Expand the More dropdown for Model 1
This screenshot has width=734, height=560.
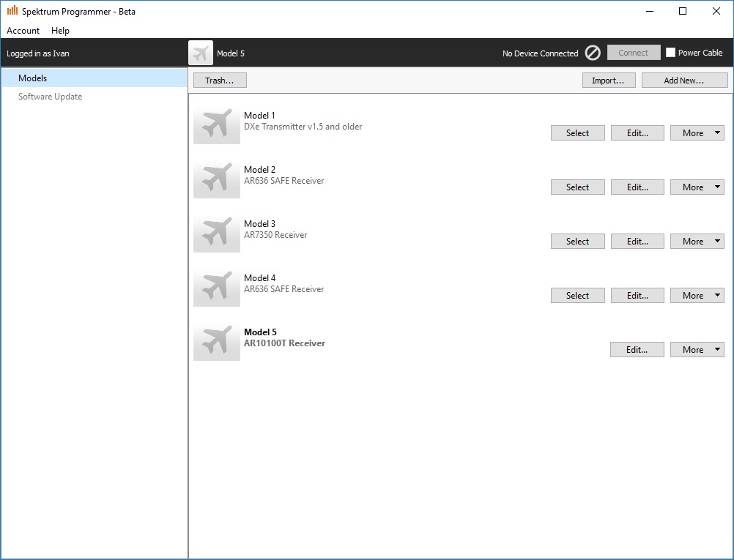pos(697,133)
